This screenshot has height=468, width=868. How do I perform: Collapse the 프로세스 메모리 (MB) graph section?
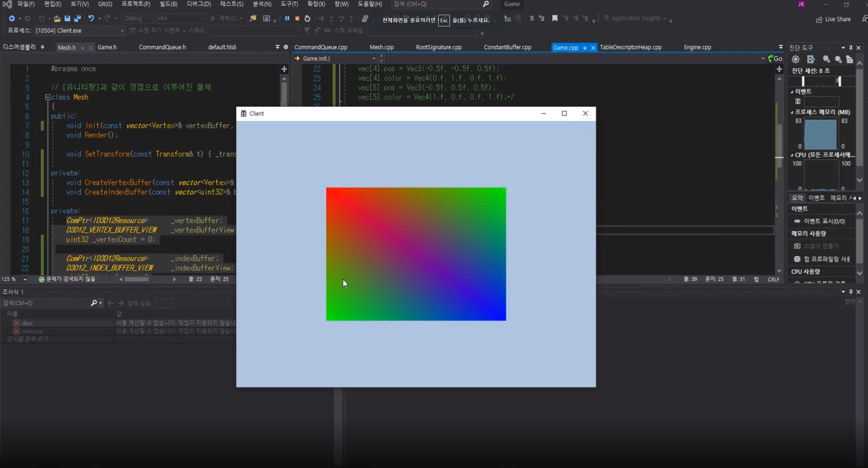click(792, 112)
